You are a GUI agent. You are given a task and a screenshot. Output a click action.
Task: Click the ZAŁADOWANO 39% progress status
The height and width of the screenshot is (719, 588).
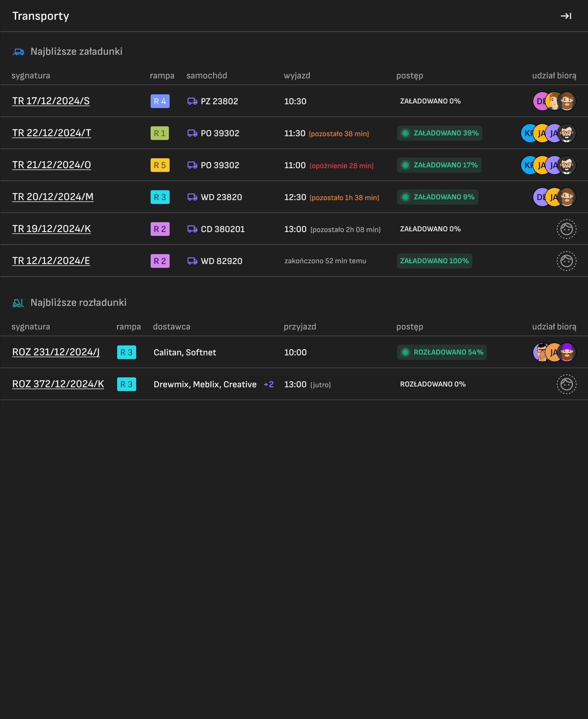click(440, 133)
